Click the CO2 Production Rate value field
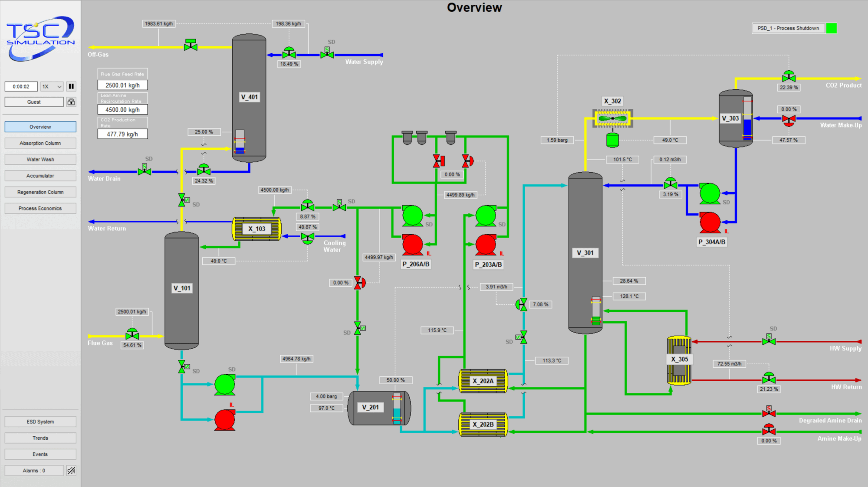The width and height of the screenshot is (868, 487). click(123, 134)
